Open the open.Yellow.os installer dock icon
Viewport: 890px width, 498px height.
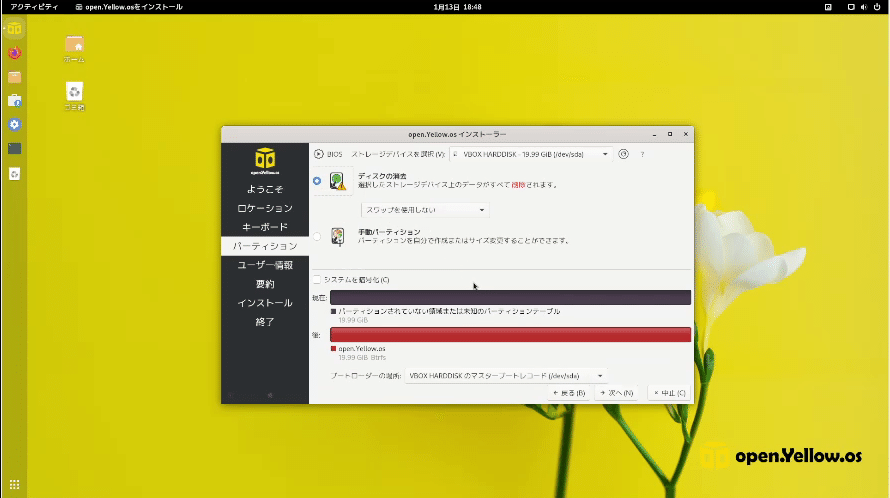click(x=14, y=29)
